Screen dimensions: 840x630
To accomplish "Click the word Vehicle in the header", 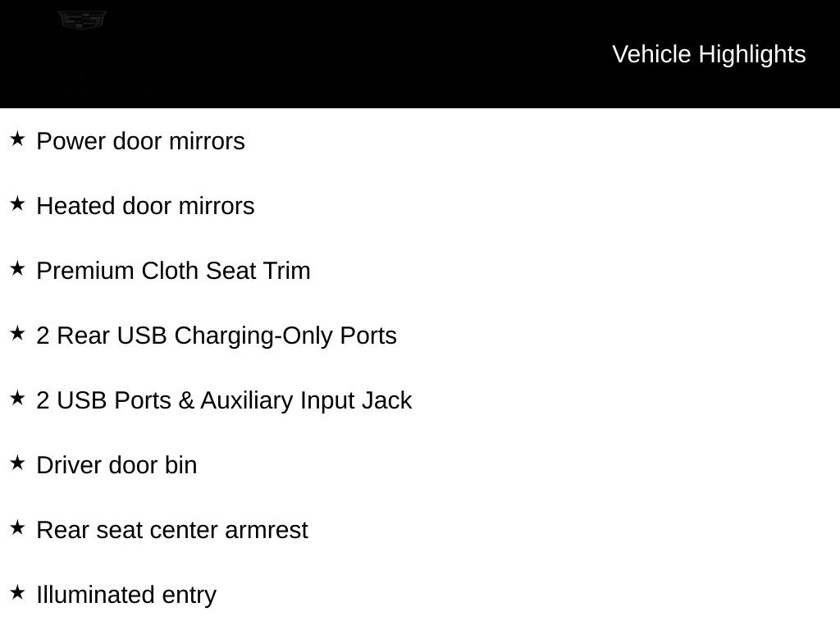I will (x=651, y=55).
